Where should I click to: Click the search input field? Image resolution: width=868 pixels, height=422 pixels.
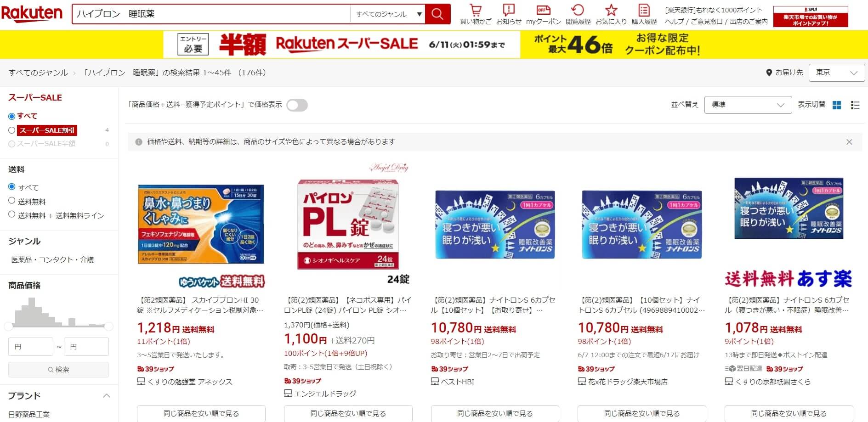(211, 14)
